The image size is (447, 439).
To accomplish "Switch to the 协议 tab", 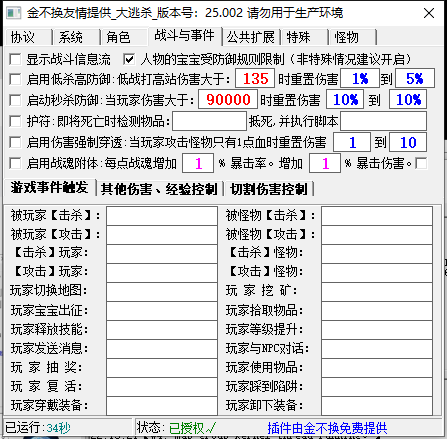I will [x=29, y=37].
